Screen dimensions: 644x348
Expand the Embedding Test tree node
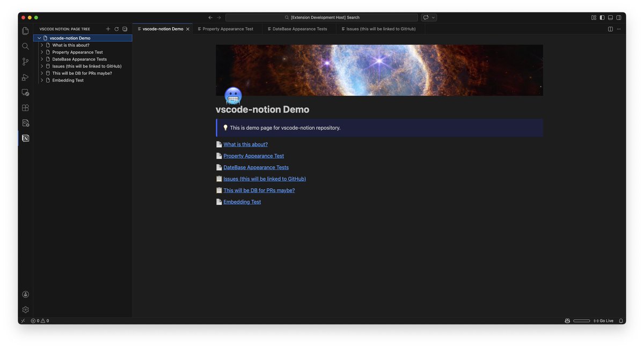click(x=42, y=80)
